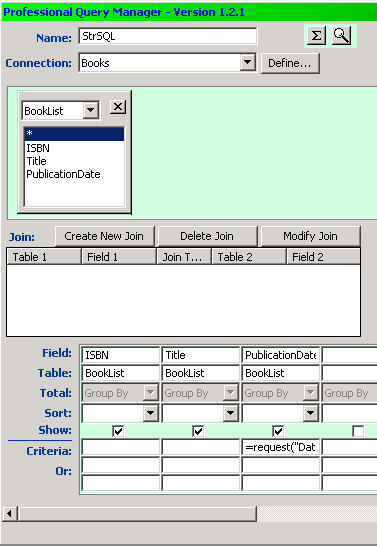Screen dimensions: 377x546
Task: Click the Table 2 column header
Action: pyautogui.click(x=249, y=257)
